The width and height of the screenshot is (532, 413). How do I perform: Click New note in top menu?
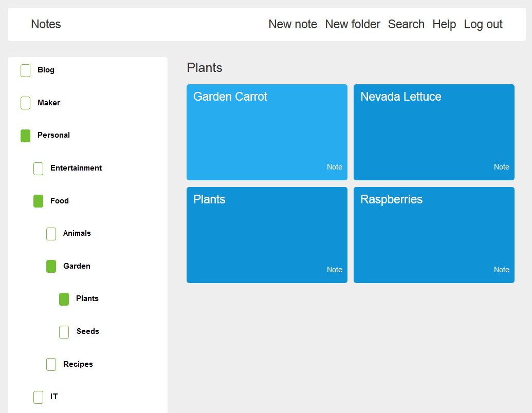coord(293,25)
